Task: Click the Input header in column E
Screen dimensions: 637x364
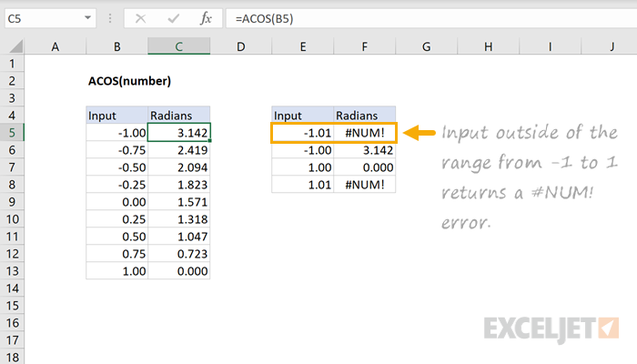Action: pos(303,116)
